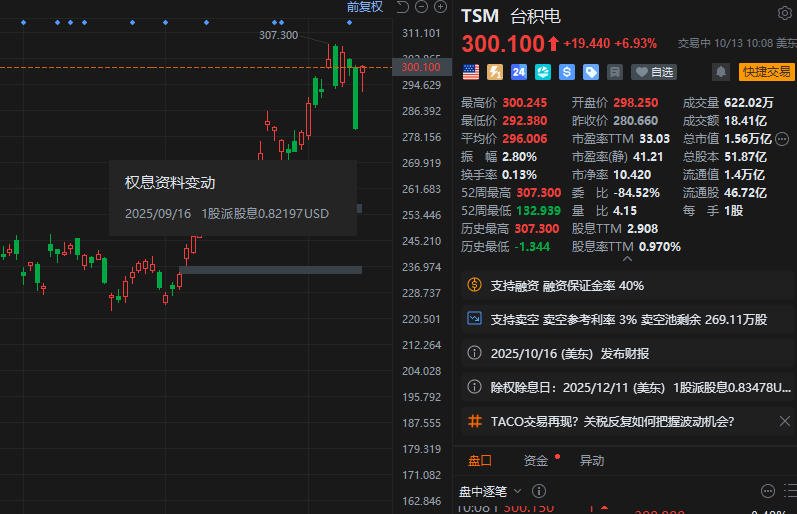Click the 307.300 high price chart label
The width and height of the screenshot is (797, 514).
click(279, 35)
